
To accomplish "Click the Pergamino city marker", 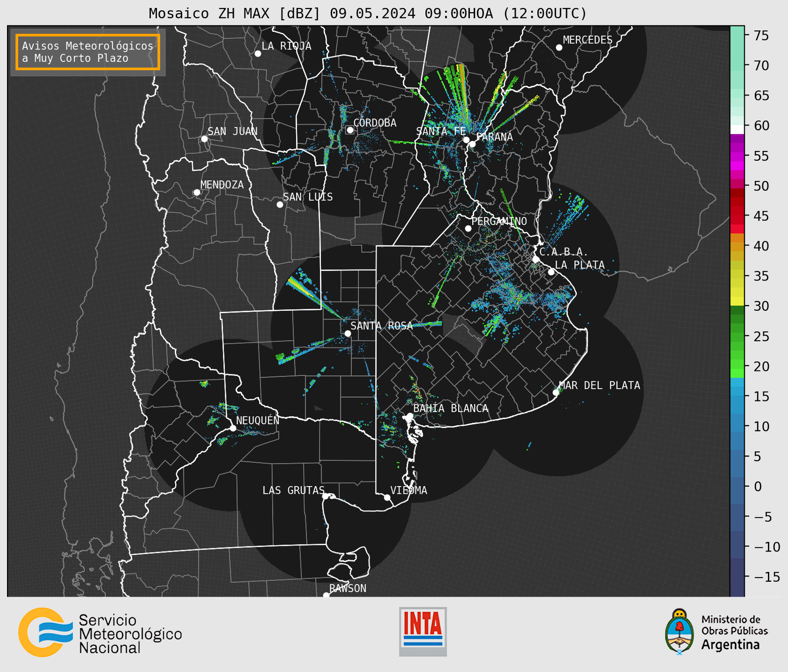I will tap(468, 229).
